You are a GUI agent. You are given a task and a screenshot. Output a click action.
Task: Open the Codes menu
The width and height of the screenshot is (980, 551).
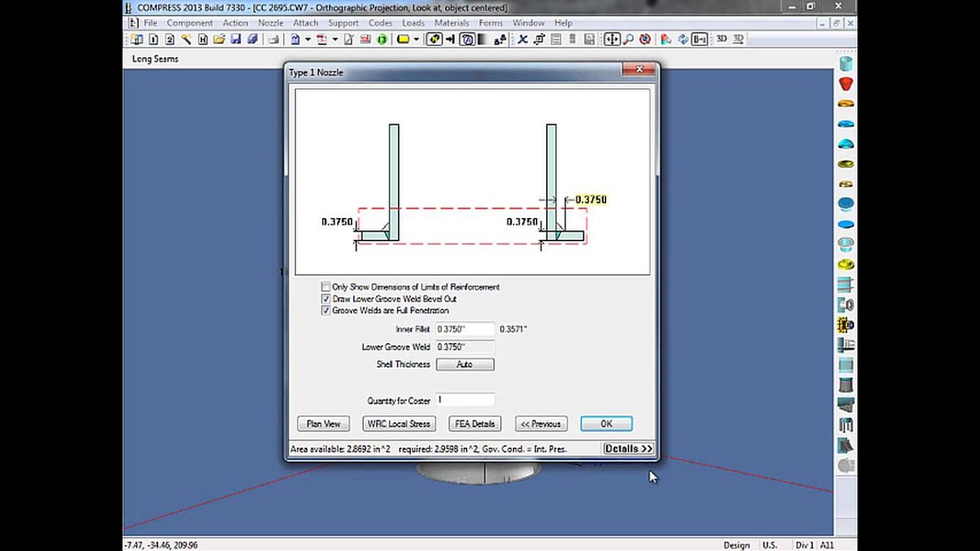pos(381,23)
